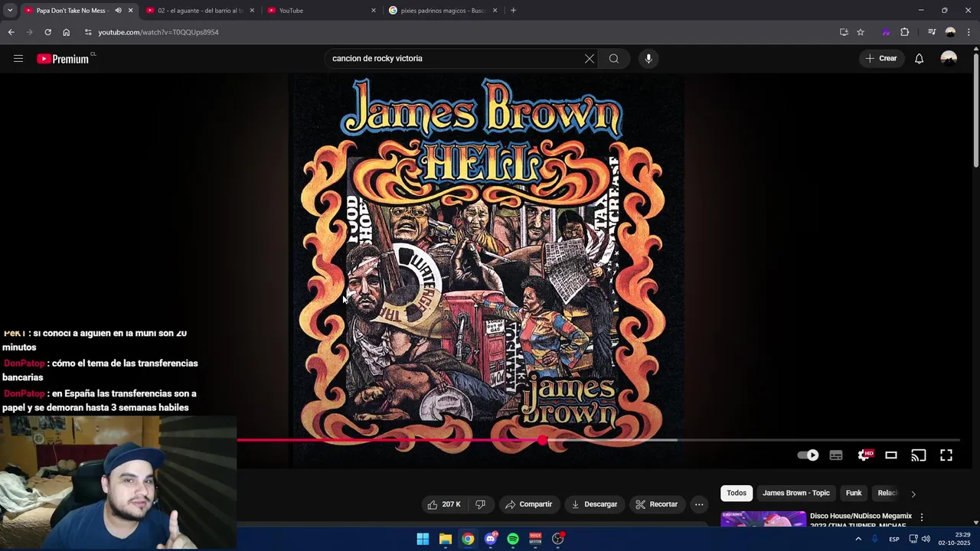Open the volume tray icon

coord(927,539)
